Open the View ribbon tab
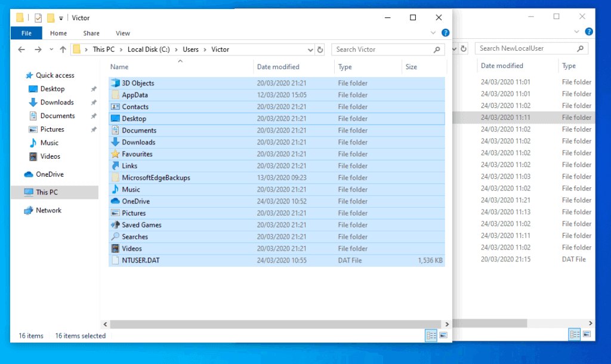This screenshot has width=611, height=364. tap(123, 33)
